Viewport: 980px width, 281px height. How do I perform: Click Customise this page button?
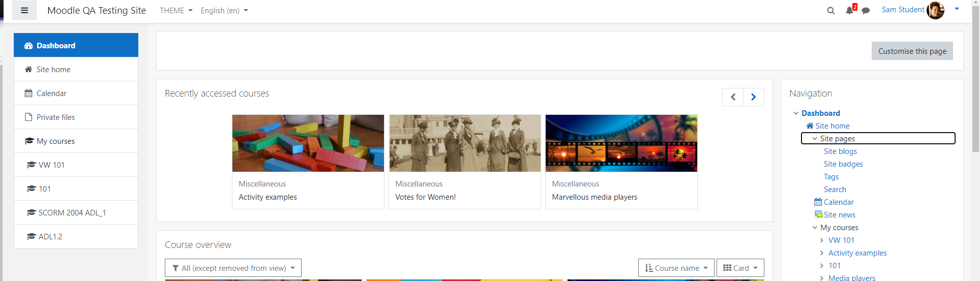pyautogui.click(x=912, y=51)
